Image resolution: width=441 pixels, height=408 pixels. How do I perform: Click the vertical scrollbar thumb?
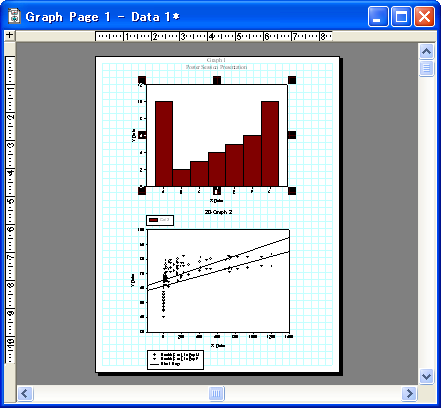coord(426,68)
